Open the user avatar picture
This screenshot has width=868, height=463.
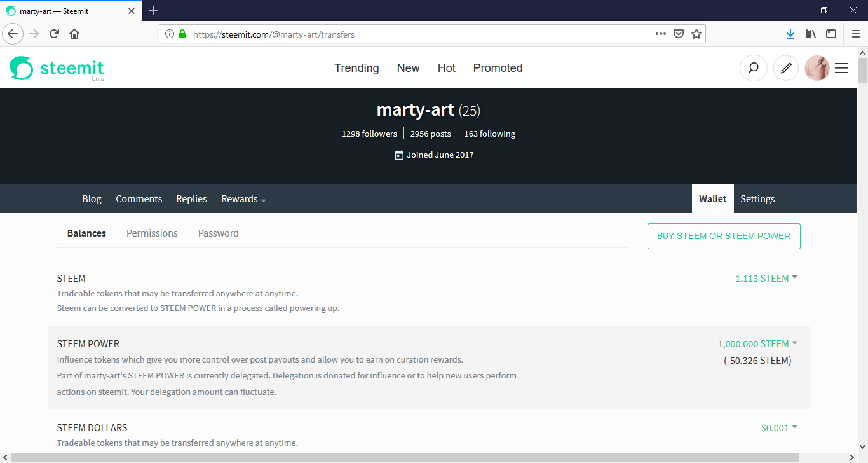(x=817, y=68)
